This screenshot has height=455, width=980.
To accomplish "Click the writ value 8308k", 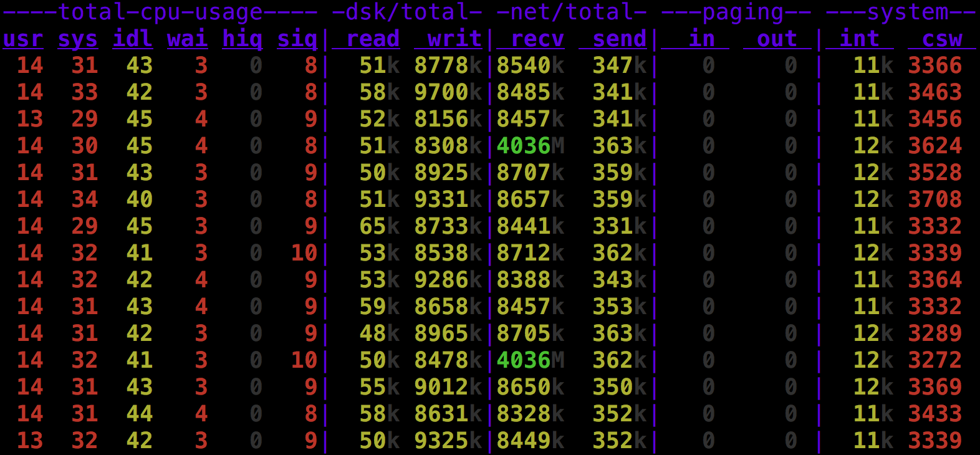I will click(x=448, y=146).
